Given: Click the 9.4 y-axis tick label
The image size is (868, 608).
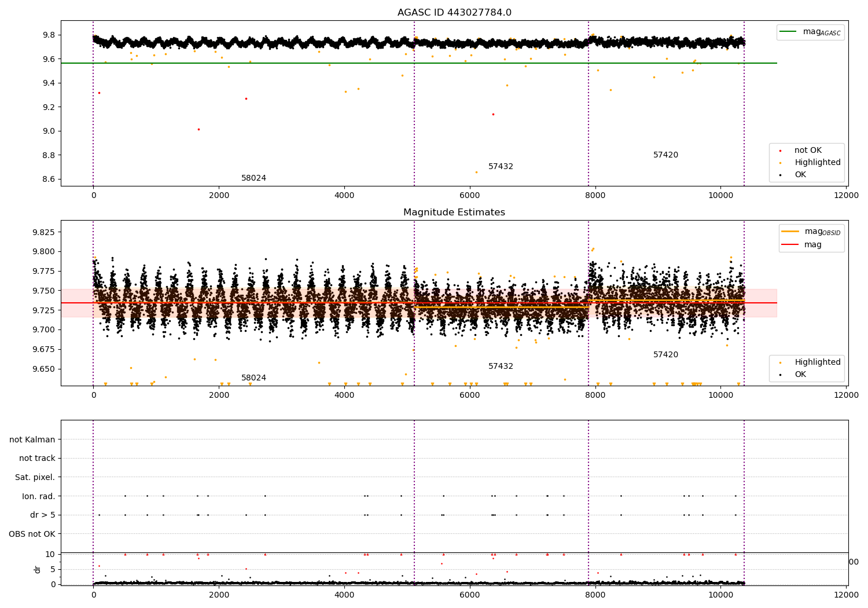Looking at the screenshot, I should [x=49, y=83].
